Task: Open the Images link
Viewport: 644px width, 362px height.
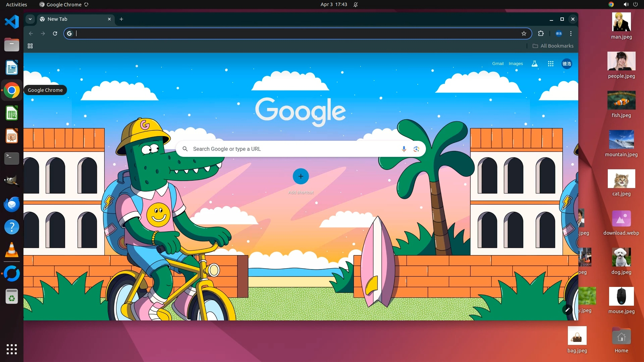Action: [516, 64]
